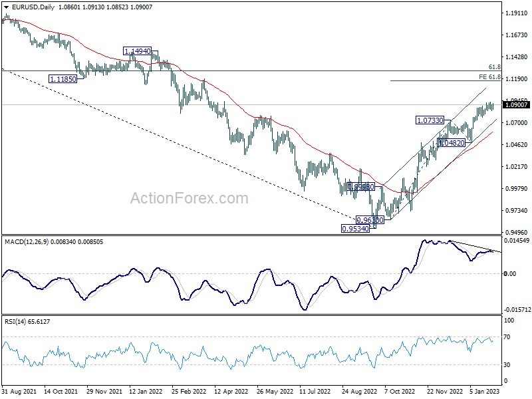Click the ActionForex.com watermark
The width and height of the screenshot is (532, 399).
tap(190, 198)
